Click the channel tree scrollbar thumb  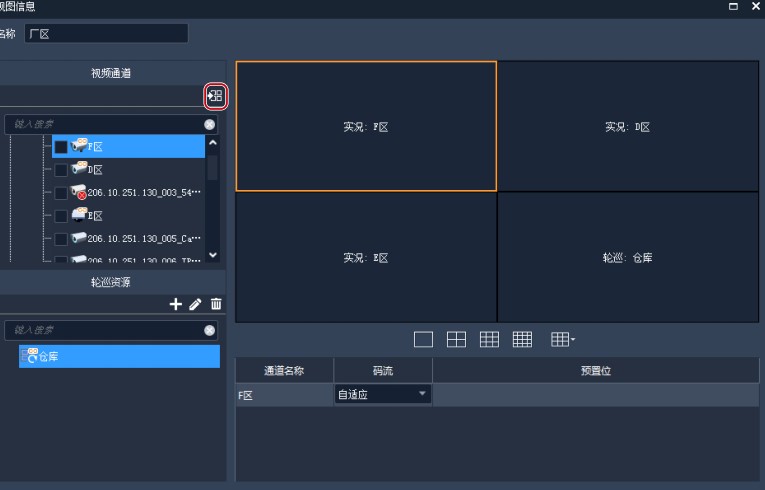coord(213,168)
